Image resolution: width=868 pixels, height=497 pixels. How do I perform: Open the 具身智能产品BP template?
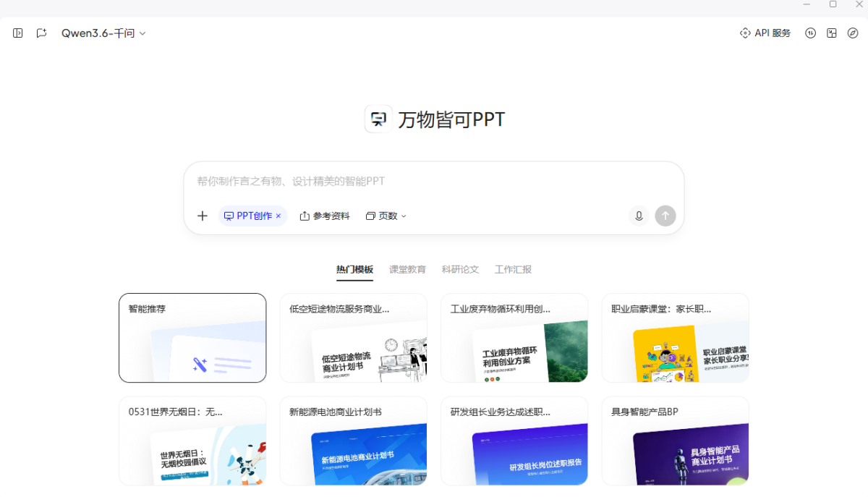tap(675, 441)
